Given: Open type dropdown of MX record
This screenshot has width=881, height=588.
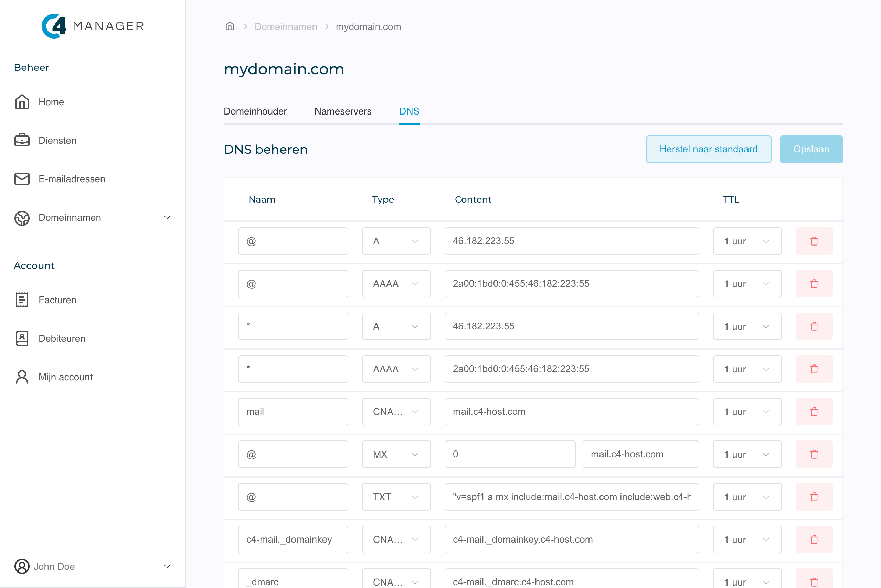Looking at the screenshot, I should click(x=396, y=454).
